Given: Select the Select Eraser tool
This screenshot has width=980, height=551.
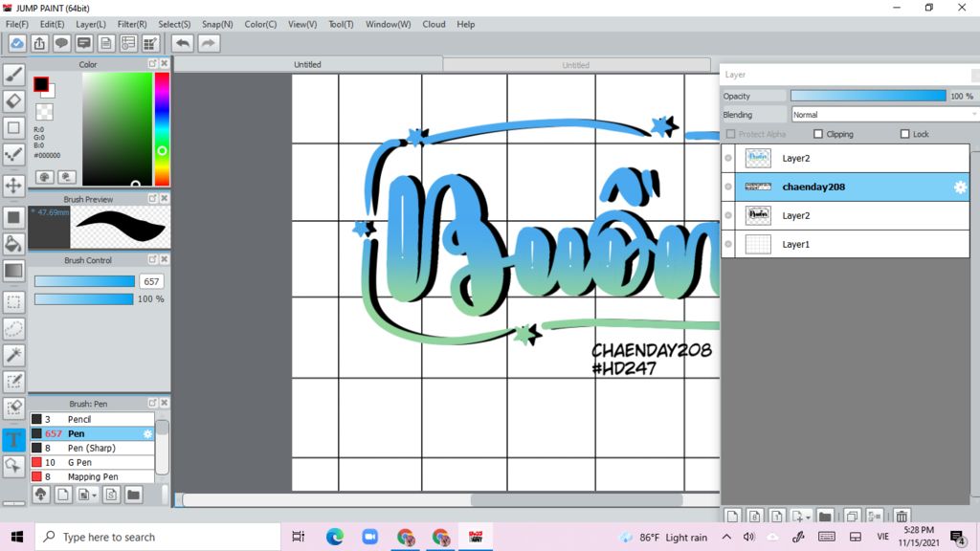Looking at the screenshot, I should pyautogui.click(x=13, y=408).
